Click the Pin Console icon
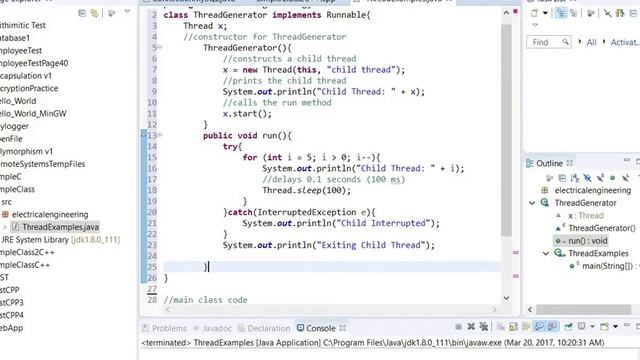 (x=568, y=327)
